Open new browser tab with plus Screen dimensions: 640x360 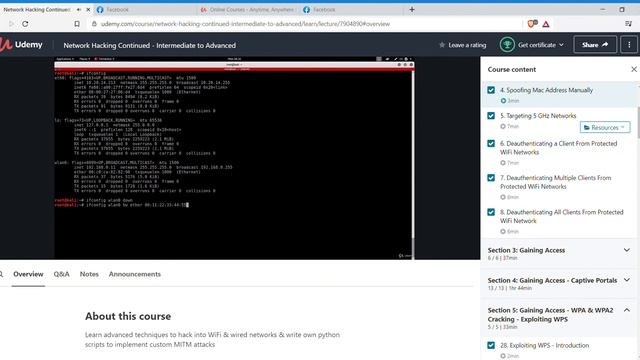[412, 9]
